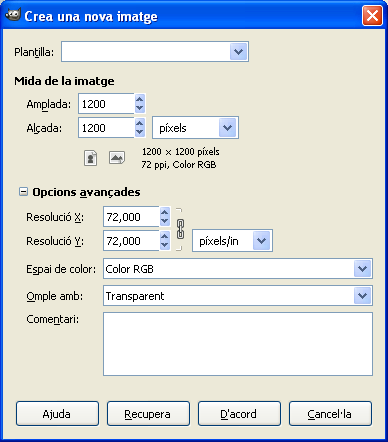Click the GIMP Wilber icon in title bar

coord(13,15)
